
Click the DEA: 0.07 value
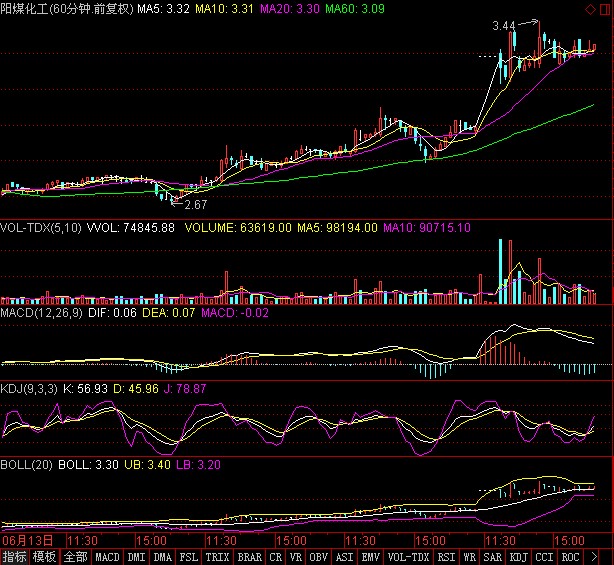(x=168, y=312)
